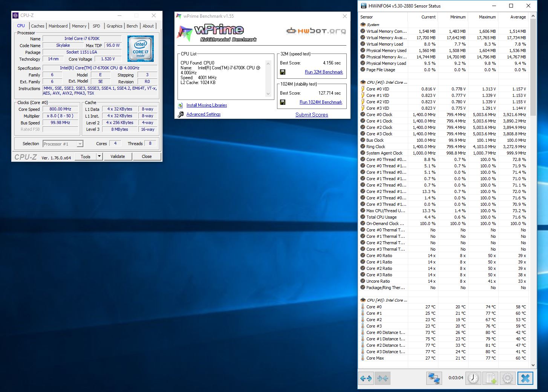Click the CPU [#0] Intel Core chip icon above Core #0 VID
The image size is (548, 392).
(363, 82)
